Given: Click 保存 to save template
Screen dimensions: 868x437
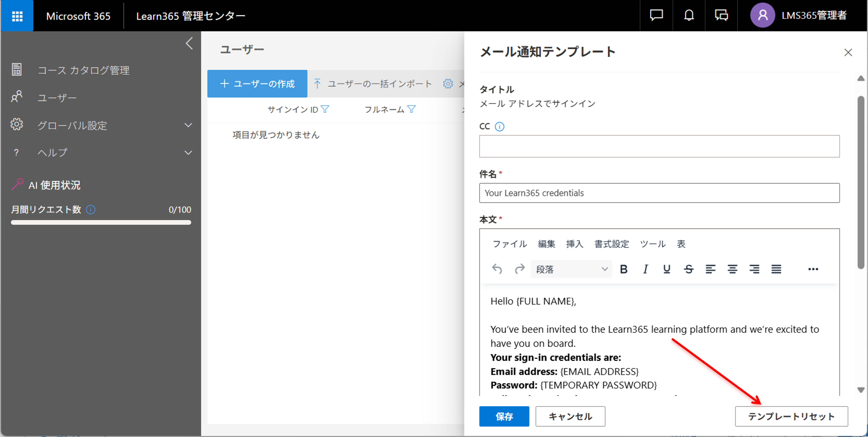Looking at the screenshot, I should point(504,416).
